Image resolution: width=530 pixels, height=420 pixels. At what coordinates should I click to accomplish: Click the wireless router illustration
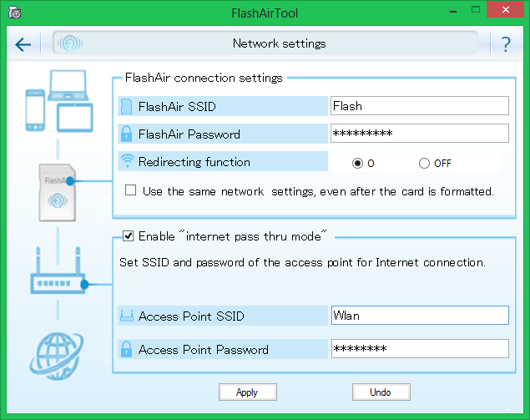(58, 271)
